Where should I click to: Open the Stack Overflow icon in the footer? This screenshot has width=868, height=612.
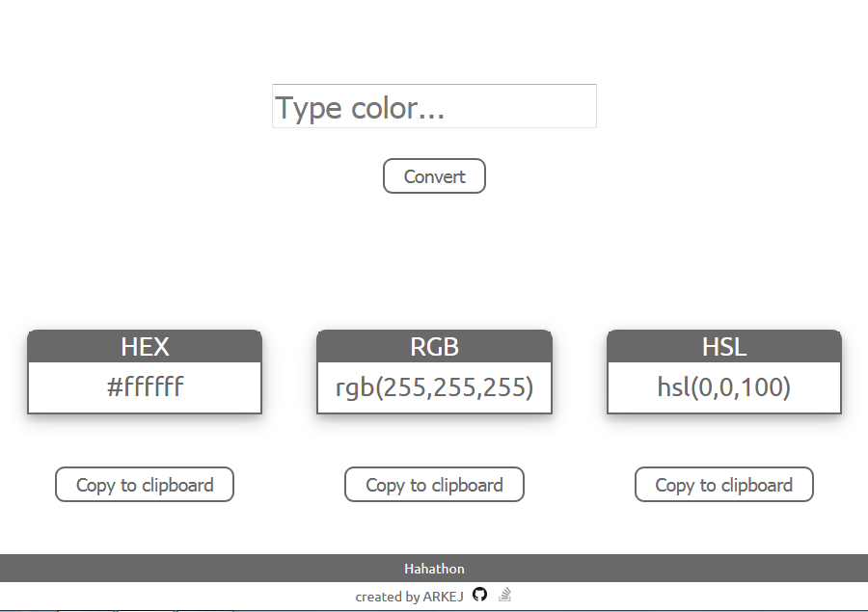point(504,595)
